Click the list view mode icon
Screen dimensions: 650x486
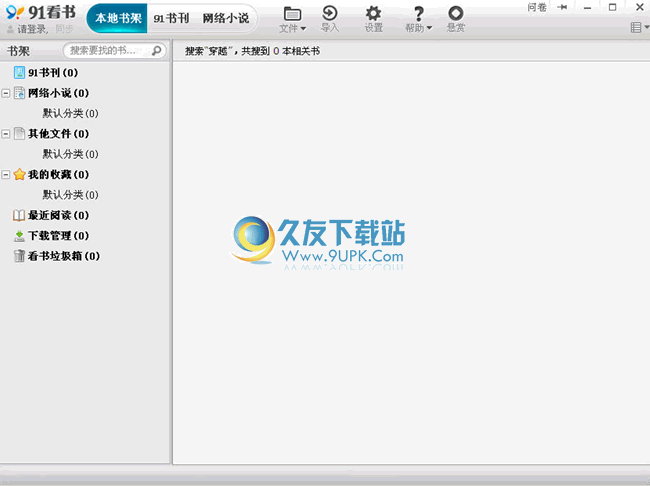tap(635, 27)
